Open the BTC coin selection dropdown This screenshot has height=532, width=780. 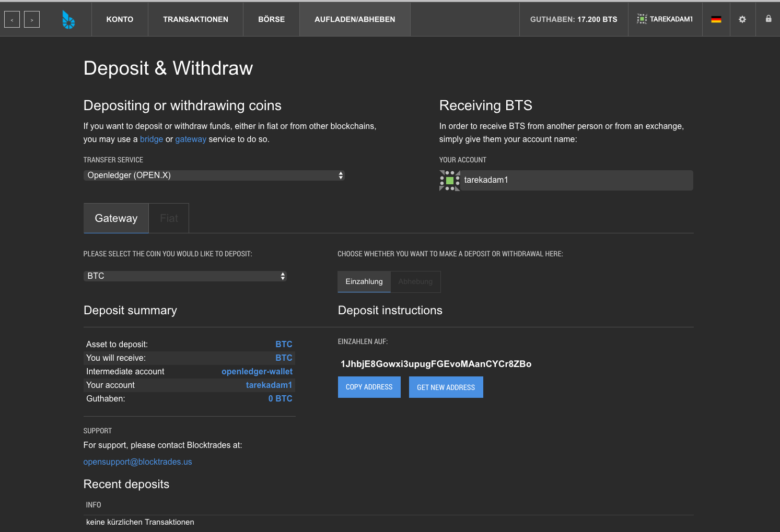coord(185,276)
